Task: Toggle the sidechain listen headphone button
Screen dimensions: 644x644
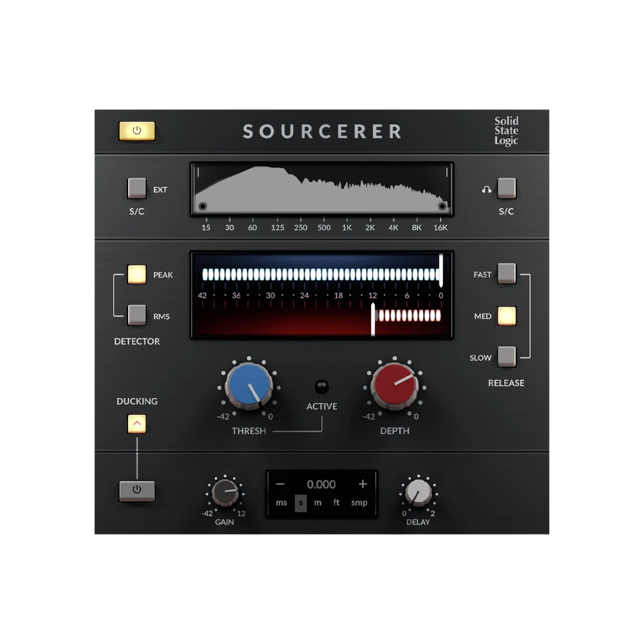Action: 506,188
